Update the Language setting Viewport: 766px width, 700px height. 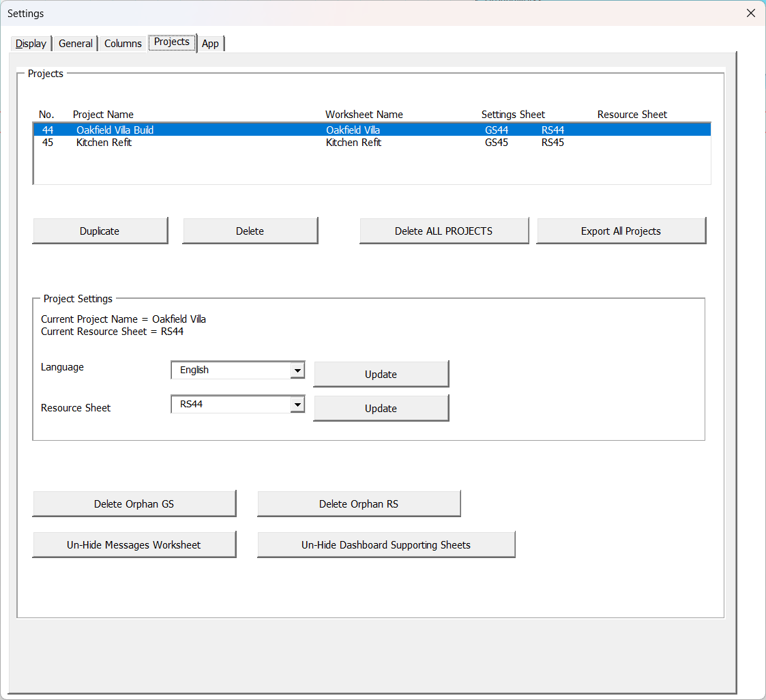coord(381,374)
